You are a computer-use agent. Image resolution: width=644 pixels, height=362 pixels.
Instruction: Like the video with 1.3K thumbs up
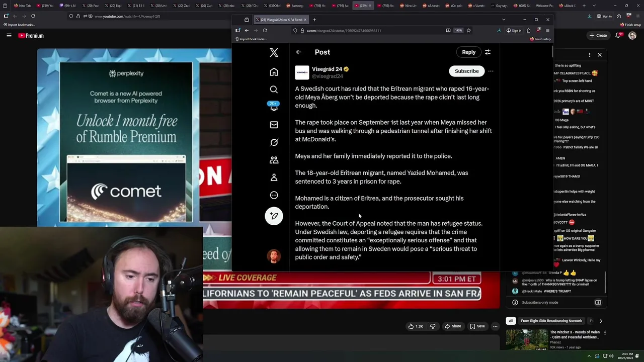click(415, 326)
